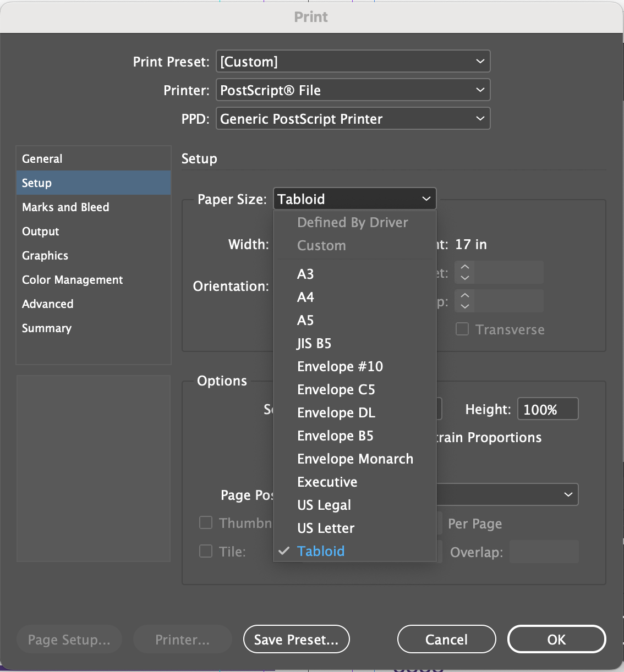Check the Tile option
Screen dimensions: 624x672
(206, 551)
